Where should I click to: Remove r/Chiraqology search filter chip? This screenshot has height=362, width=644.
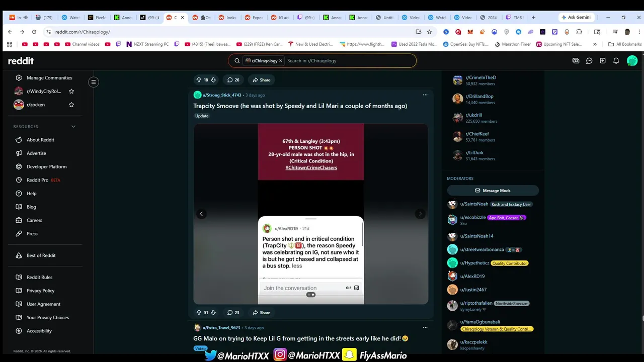[281, 61]
